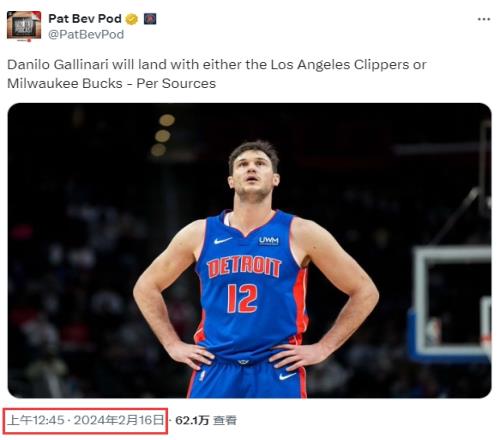Open the Pat Bev Pod profile avatar
The width and height of the screenshot is (500, 440).
(24, 26)
